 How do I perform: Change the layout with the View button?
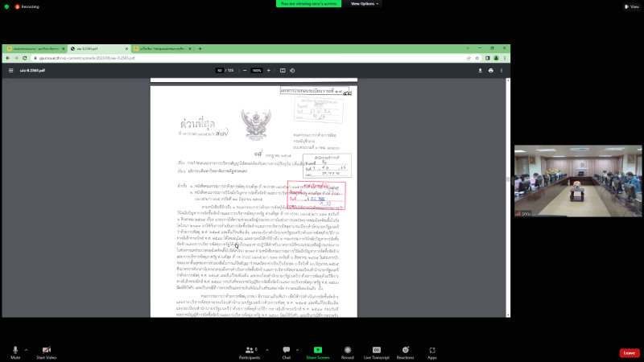coord(630,6)
